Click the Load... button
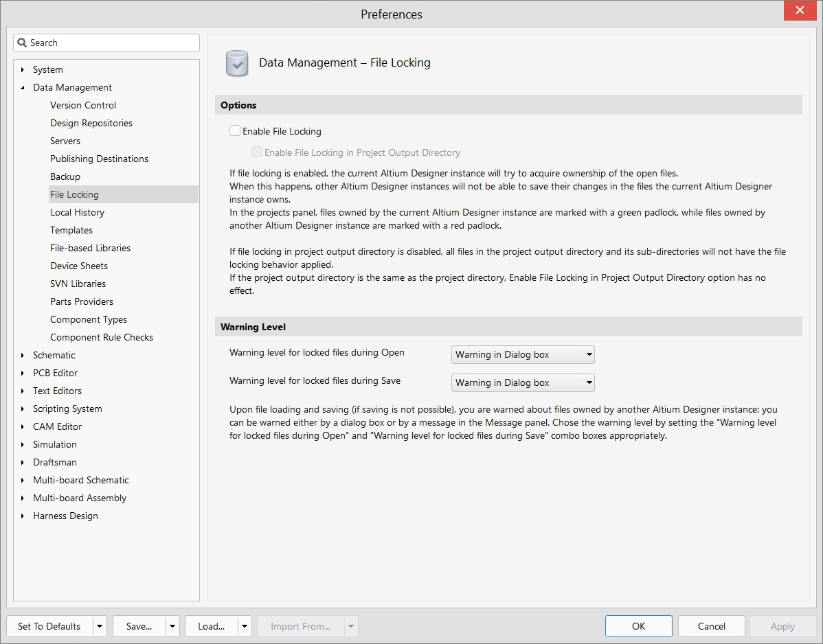 [x=212, y=626]
